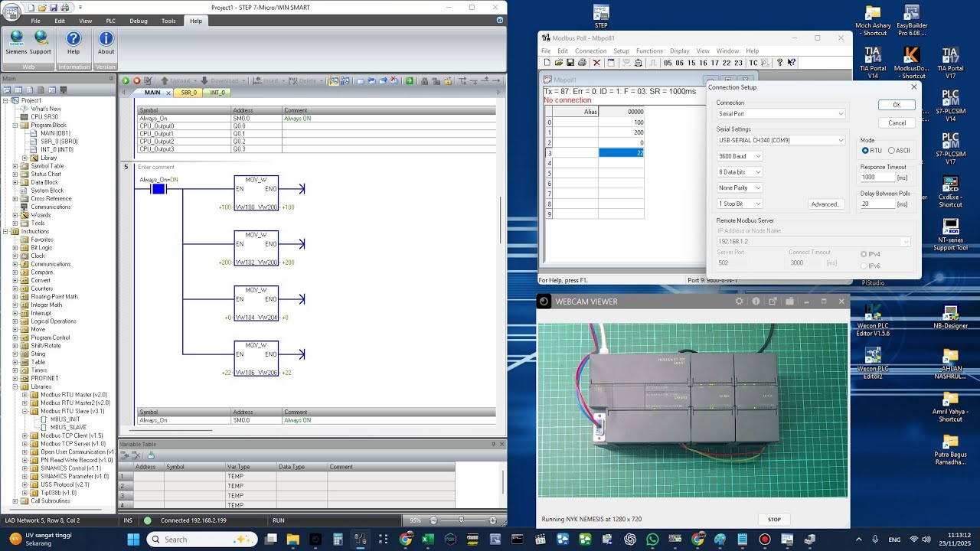
Task: Open S7-PLCSIM V14 desktop icon
Action: point(950,105)
